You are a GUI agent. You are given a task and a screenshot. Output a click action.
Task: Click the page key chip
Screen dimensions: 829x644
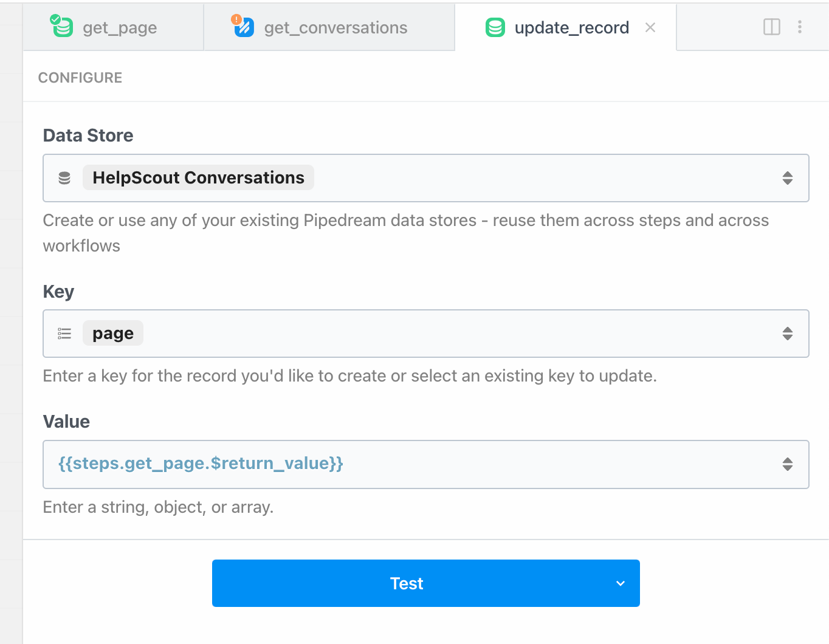(113, 333)
